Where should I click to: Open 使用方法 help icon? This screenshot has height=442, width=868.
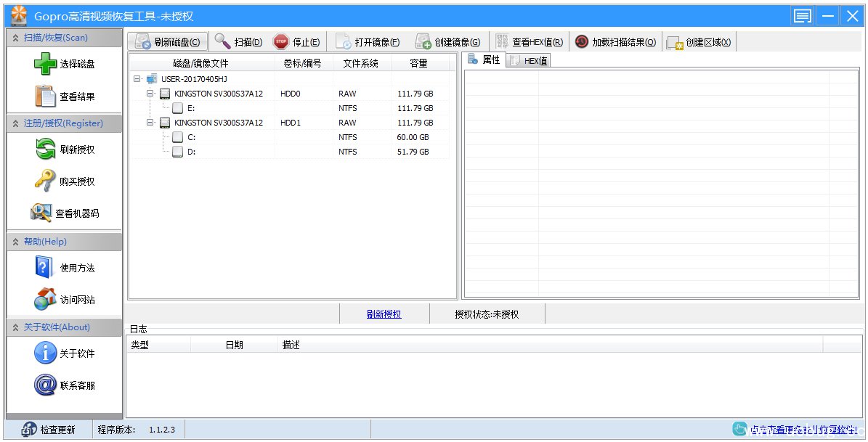coord(45,267)
